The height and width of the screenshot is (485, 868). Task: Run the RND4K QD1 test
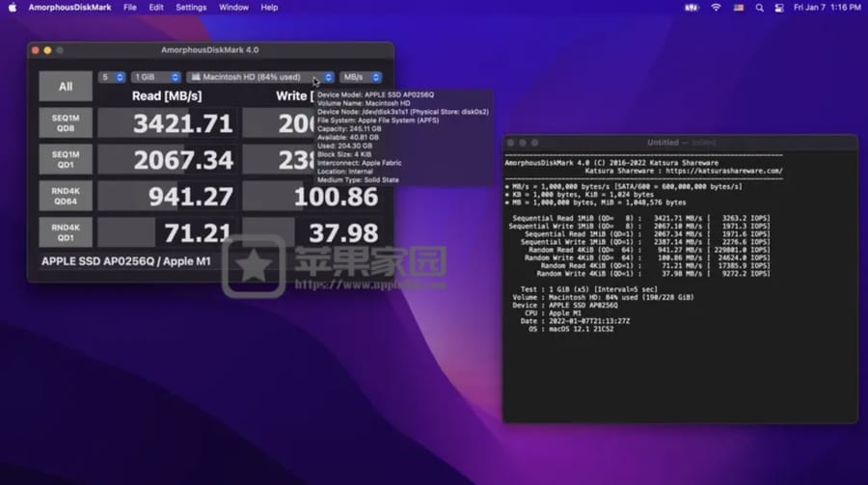click(66, 232)
